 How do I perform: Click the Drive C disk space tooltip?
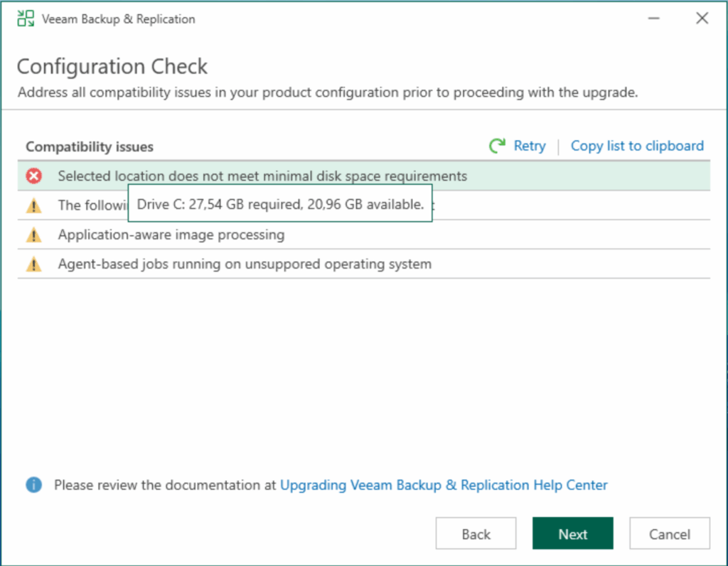[x=280, y=205]
